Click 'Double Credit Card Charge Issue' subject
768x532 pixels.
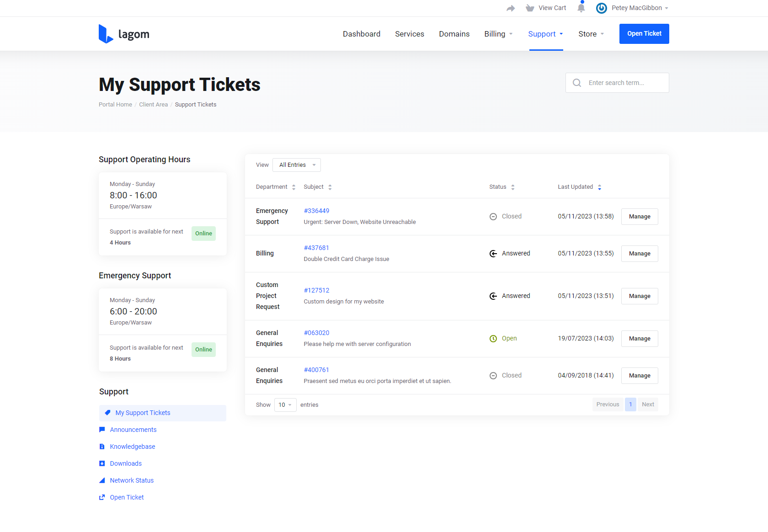tap(347, 259)
